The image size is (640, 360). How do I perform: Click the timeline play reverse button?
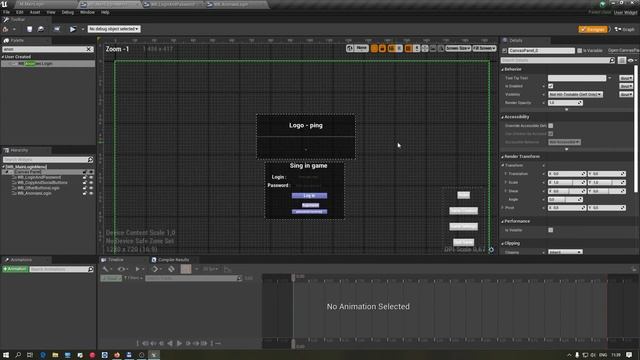170,344
